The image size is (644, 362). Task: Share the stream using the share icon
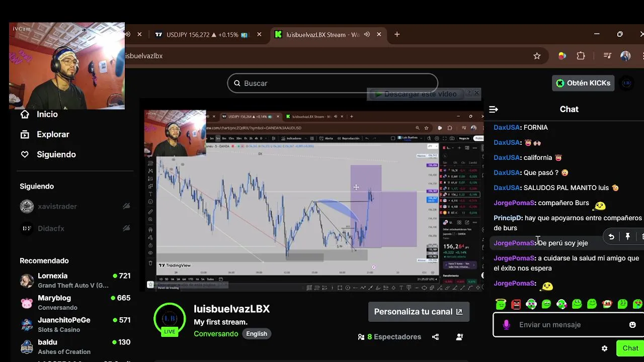pyautogui.click(x=435, y=337)
